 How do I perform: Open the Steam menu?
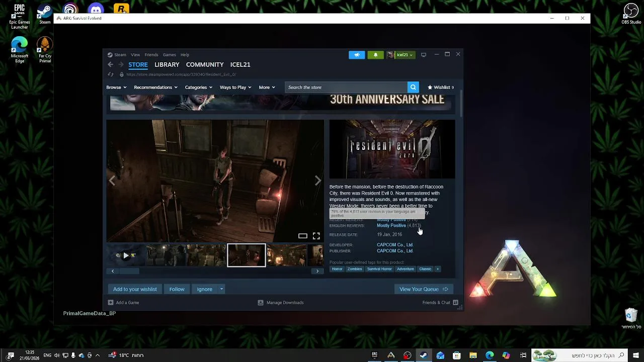(x=120, y=55)
